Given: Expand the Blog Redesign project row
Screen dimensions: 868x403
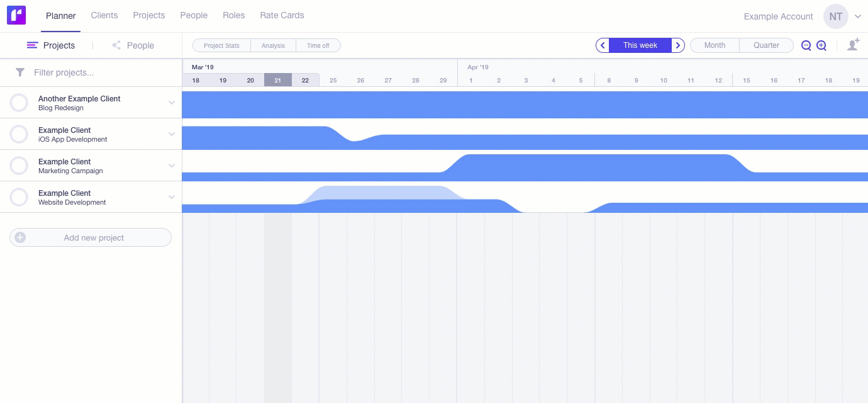Looking at the screenshot, I should coord(172,103).
